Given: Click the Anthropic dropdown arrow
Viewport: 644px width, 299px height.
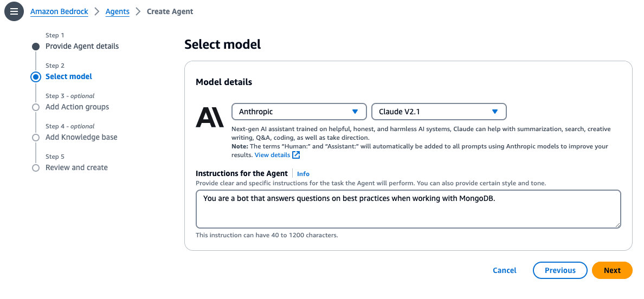Looking at the screenshot, I should pyautogui.click(x=355, y=112).
